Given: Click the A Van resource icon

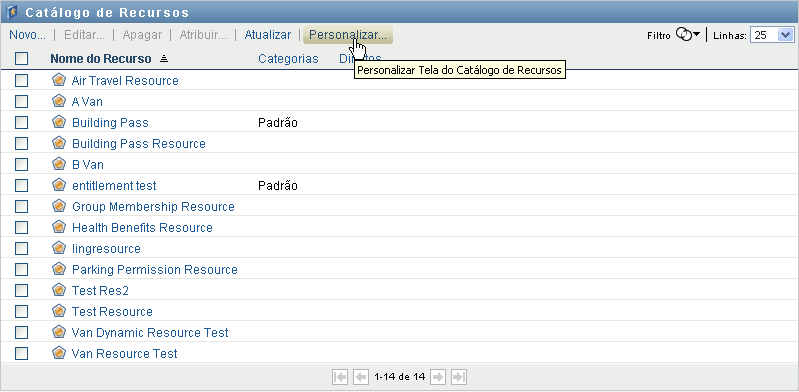Looking at the screenshot, I should point(59,101).
